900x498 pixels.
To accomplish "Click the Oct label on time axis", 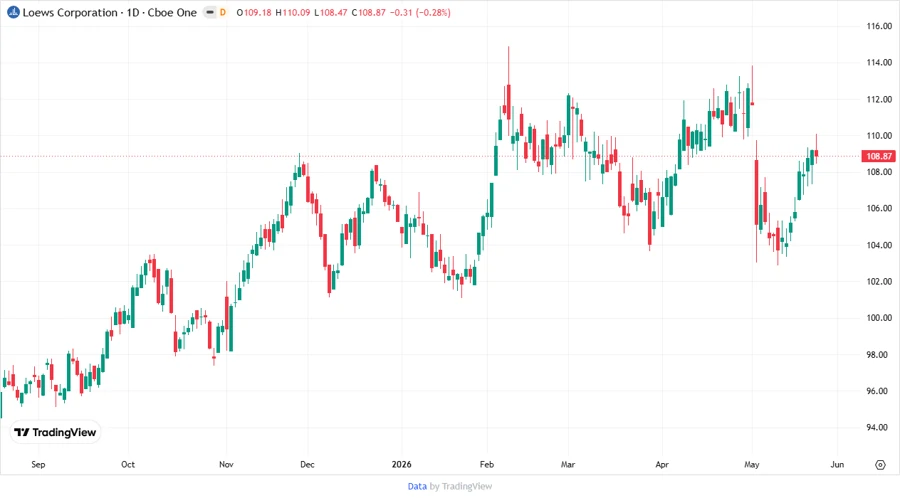I will coord(128,464).
